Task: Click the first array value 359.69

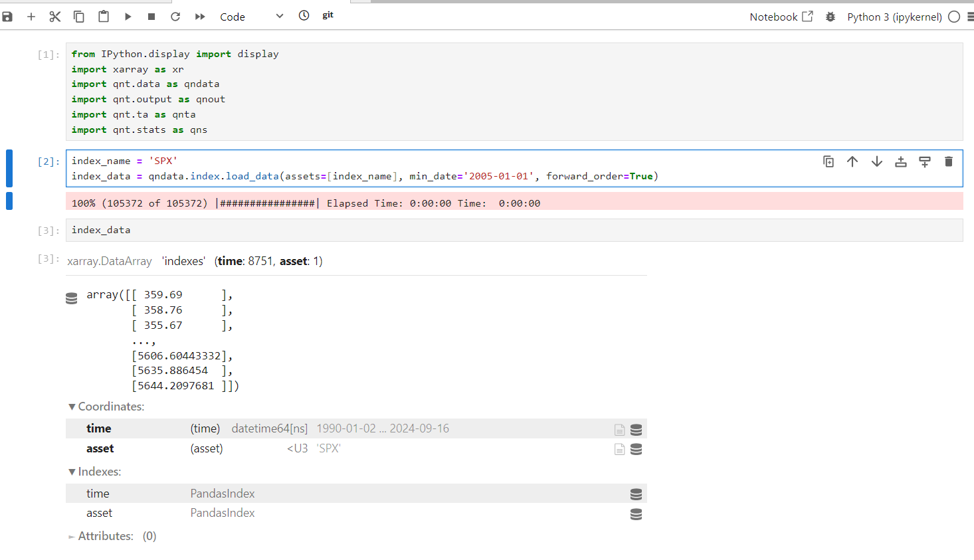Action: (x=163, y=295)
